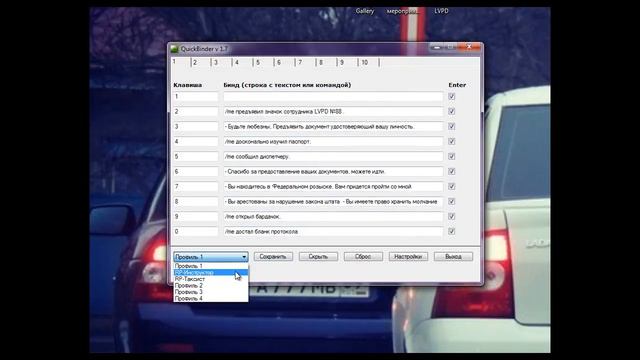Toggle Enter checkbox for key 9 row
640x360 pixels.
click(x=451, y=216)
